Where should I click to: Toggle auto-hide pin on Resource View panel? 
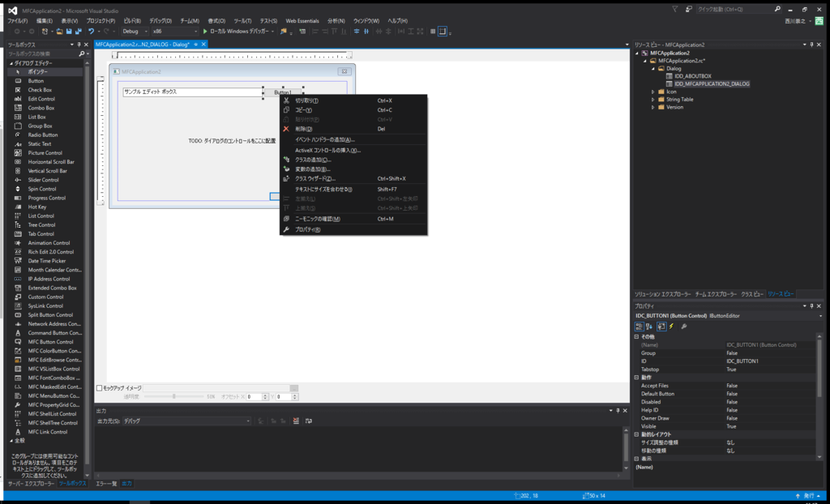point(811,45)
